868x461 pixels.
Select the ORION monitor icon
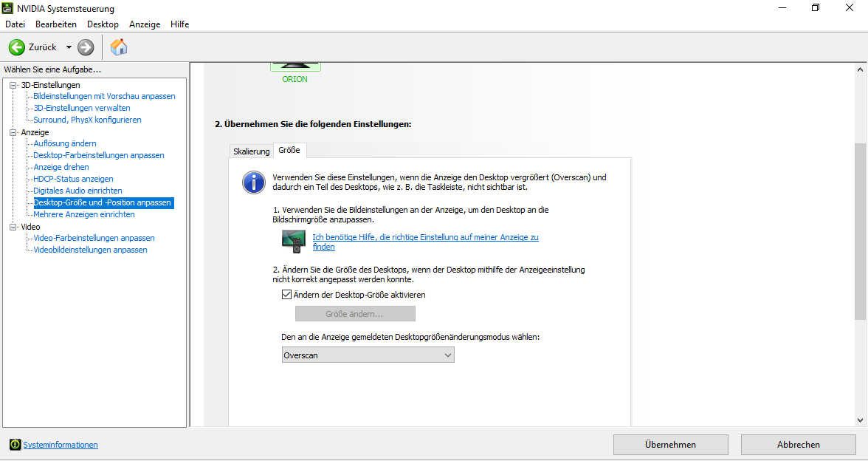[295, 66]
